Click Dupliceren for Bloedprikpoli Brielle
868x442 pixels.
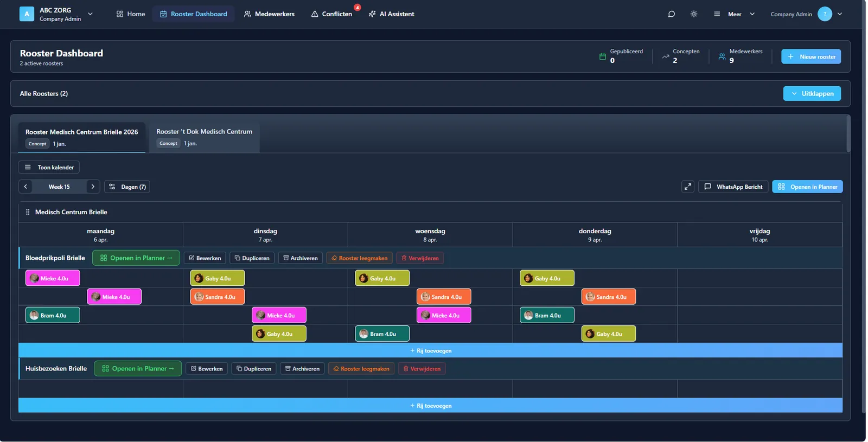(x=252, y=258)
